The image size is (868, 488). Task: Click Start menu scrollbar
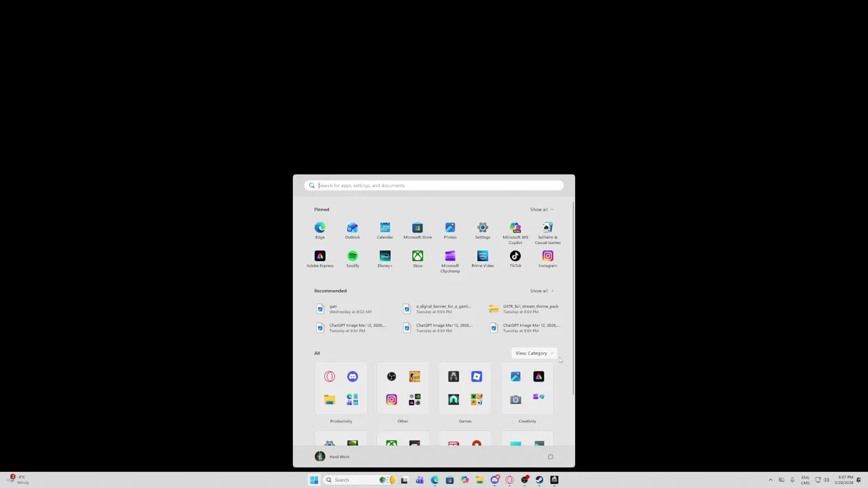[573, 298]
